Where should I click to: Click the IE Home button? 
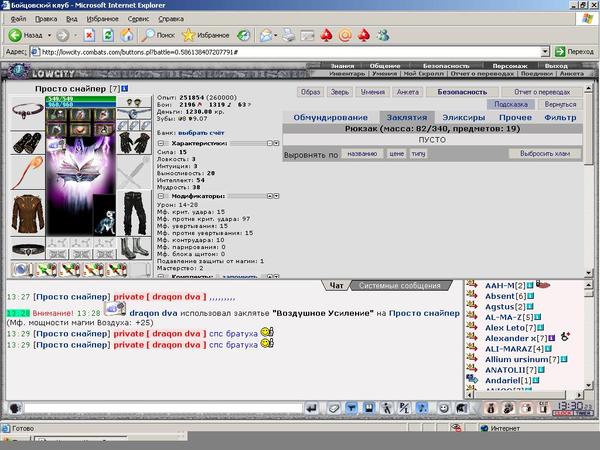tap(127, 35)
